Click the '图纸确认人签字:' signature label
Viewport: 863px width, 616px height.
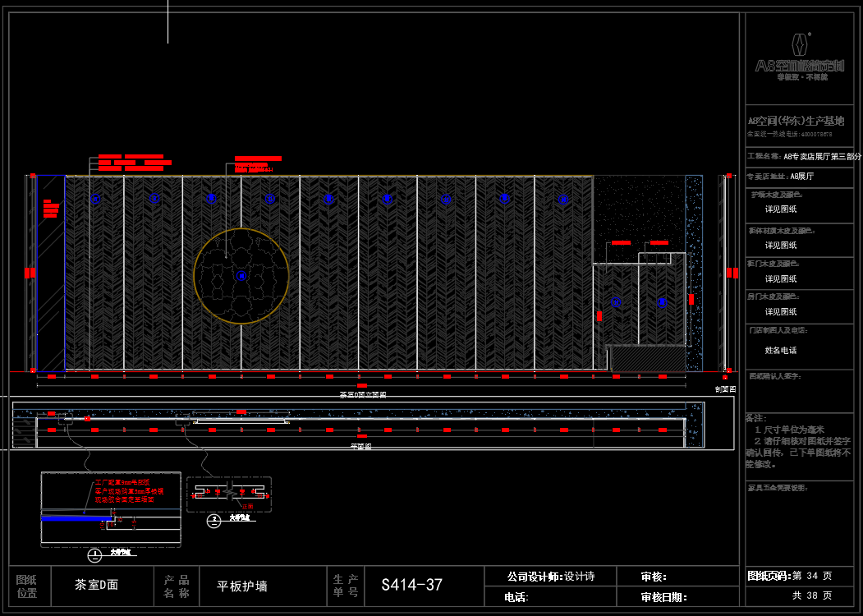[775, 376]
